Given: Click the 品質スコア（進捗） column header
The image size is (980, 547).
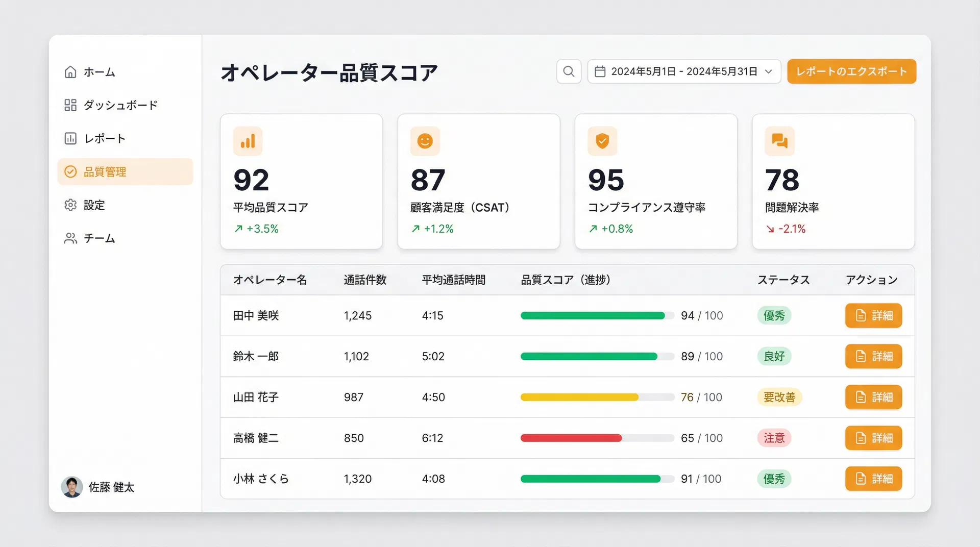Looking at the screenshot, I should [x=566, y=280].
